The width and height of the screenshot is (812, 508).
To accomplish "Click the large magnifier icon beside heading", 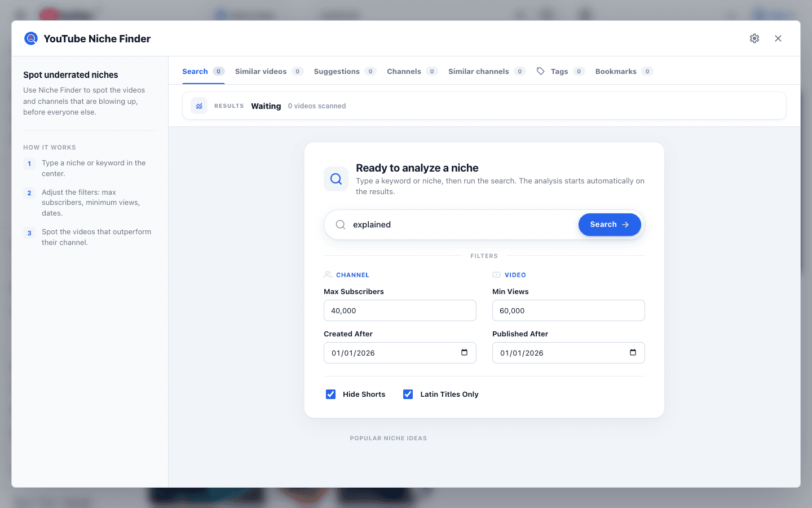I will tap(336, 179).
